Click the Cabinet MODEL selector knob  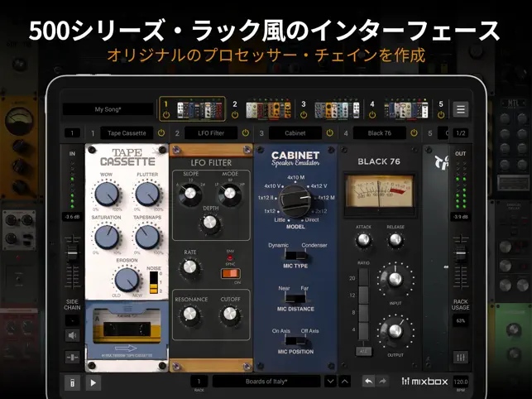295,201
